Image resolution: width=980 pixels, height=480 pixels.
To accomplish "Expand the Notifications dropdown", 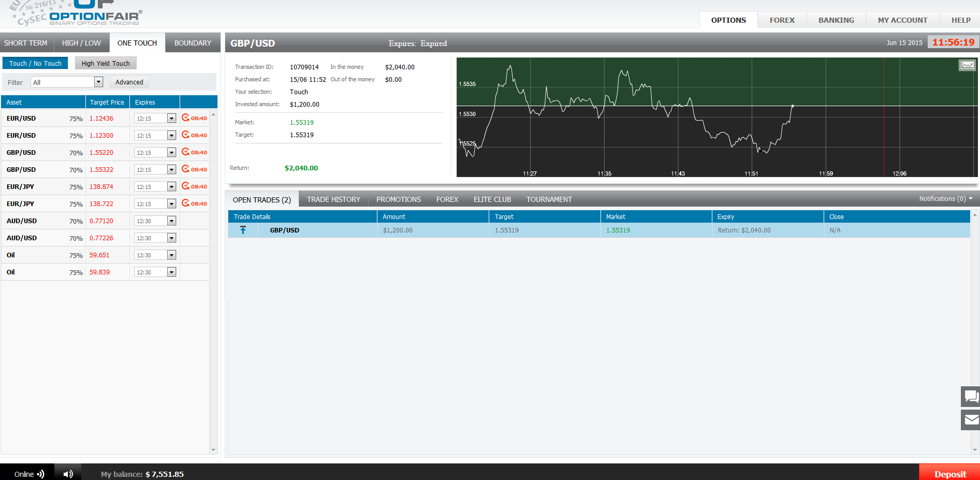I will pyautogui.click(x=945, y=199).
